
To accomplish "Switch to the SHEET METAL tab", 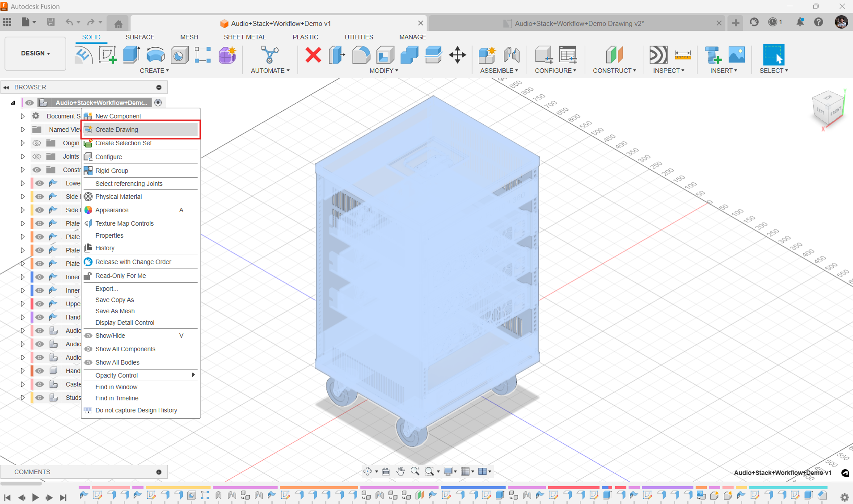I will pos(245,37).
